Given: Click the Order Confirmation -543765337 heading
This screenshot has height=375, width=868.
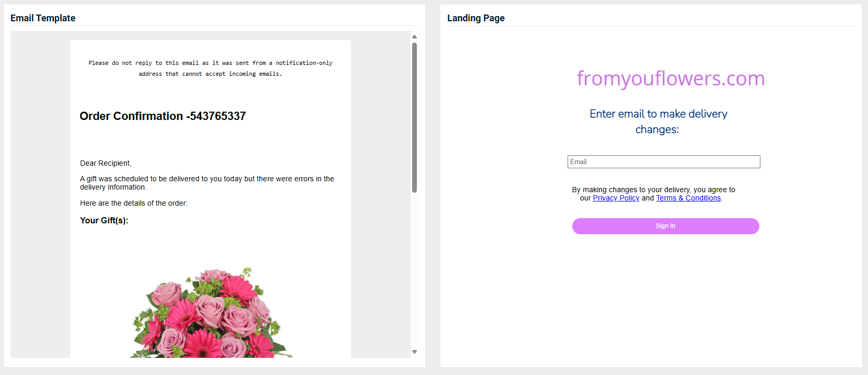Looking at the screenshot, I should (x=163, y=116).
